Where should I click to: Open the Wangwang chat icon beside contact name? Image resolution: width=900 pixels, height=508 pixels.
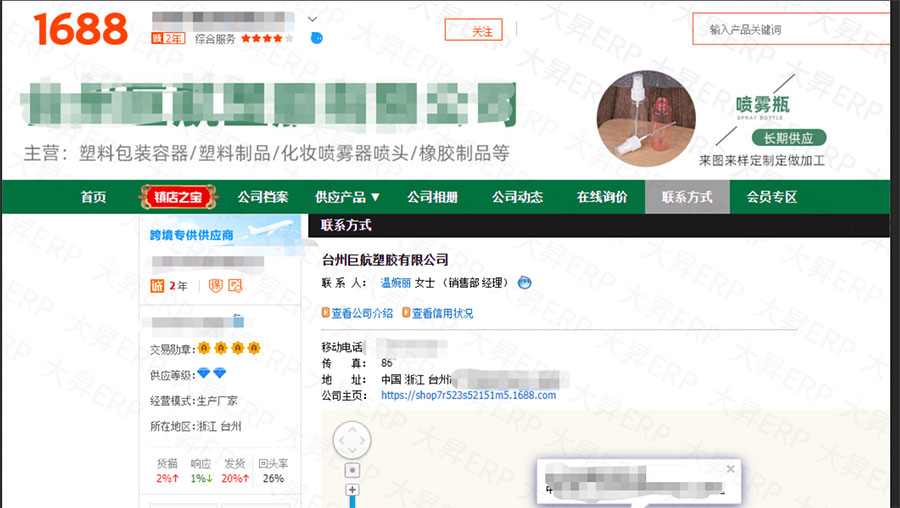(x=524, y=283)
